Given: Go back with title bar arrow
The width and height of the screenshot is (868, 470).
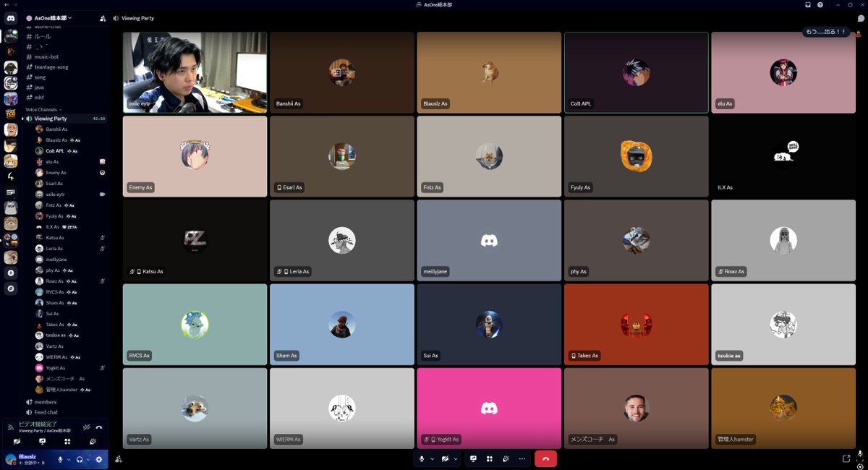Looking at the screenshot, I should coord(5,4).
